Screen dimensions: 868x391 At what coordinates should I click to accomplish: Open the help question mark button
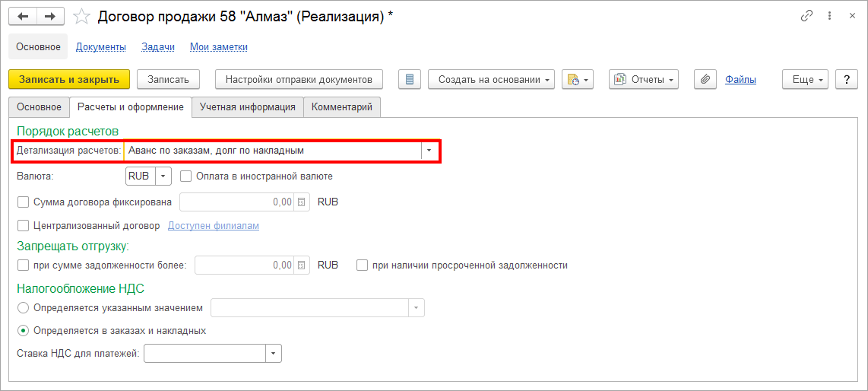846,79
